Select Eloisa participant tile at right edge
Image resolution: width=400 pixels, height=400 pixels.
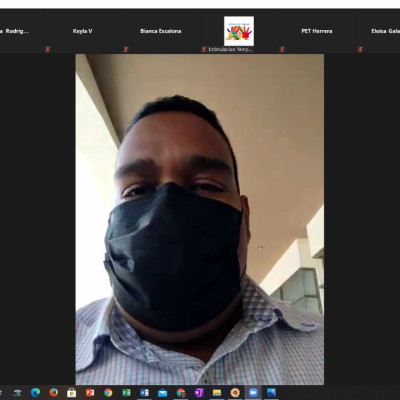click(x=378, y=31)
